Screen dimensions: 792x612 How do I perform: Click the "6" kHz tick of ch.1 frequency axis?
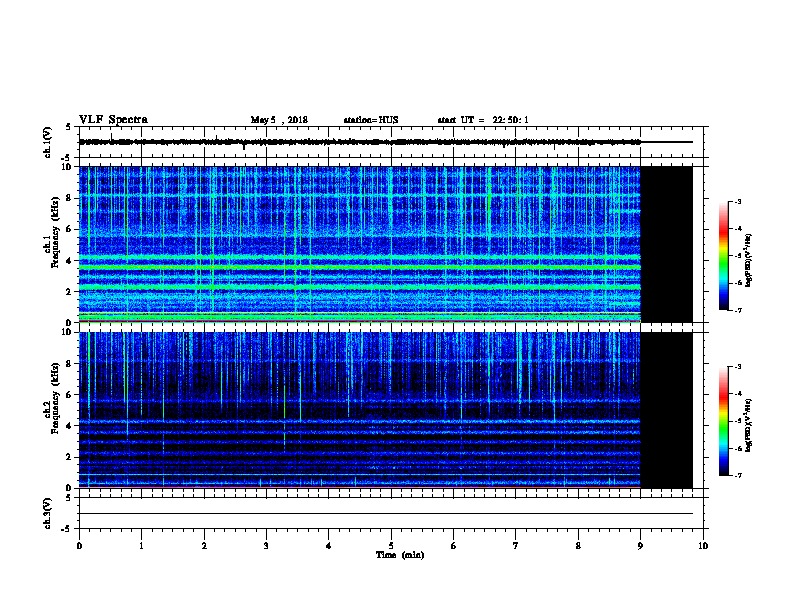pos(69,229)
